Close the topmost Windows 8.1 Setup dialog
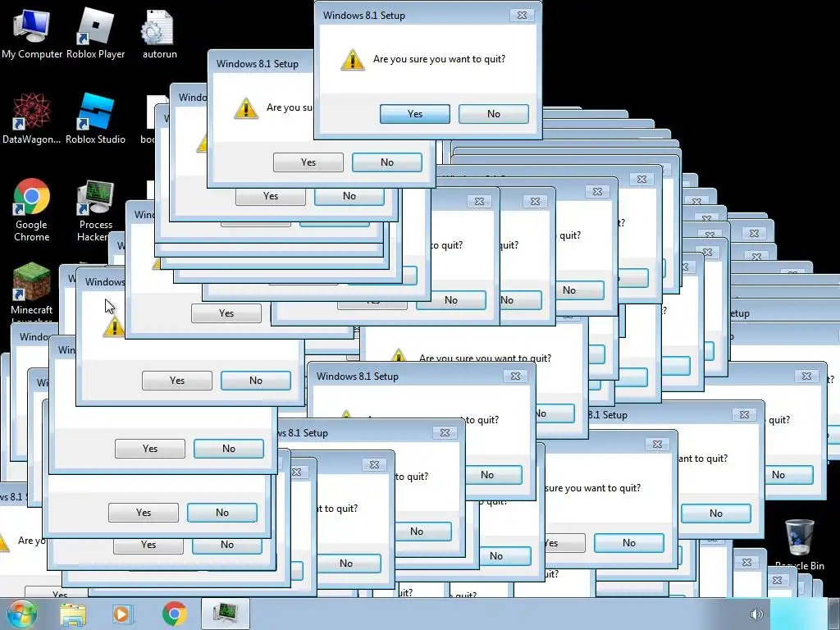 (x=522, y=16)
